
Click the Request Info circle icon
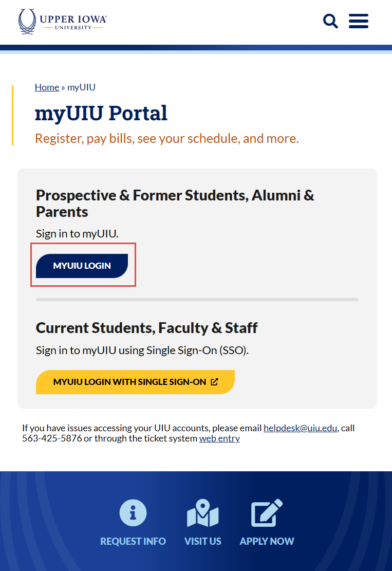click(133, 512)
